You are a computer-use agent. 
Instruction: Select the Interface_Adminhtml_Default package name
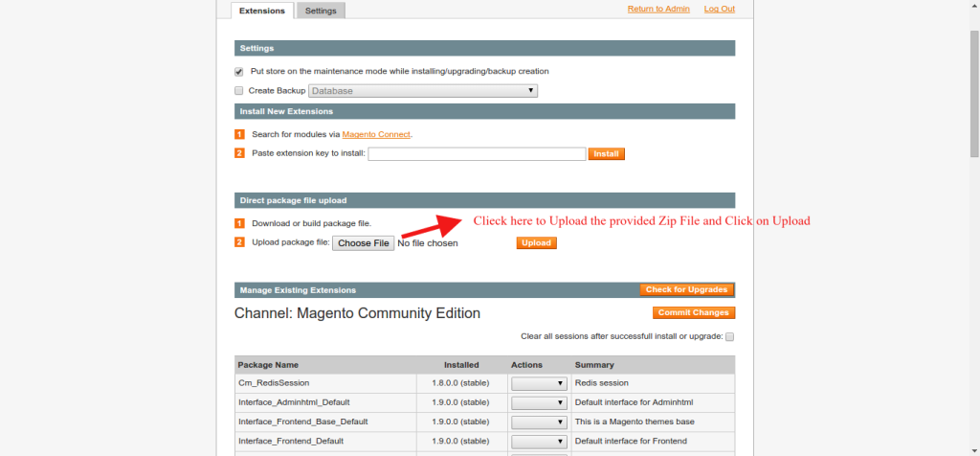(294, 402)
